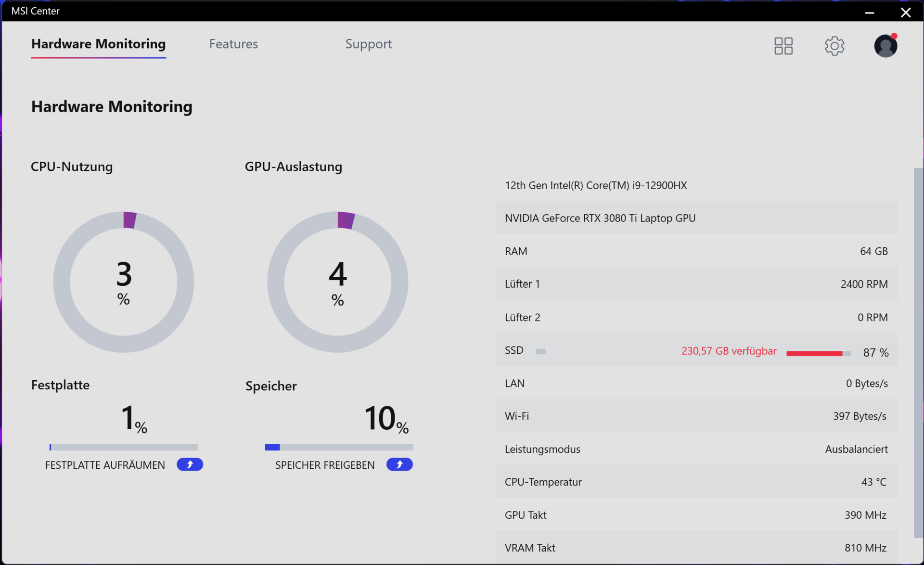Open the settings gear icon
The width and height of the screenshot is (924, 565).
tap(834, 46)
